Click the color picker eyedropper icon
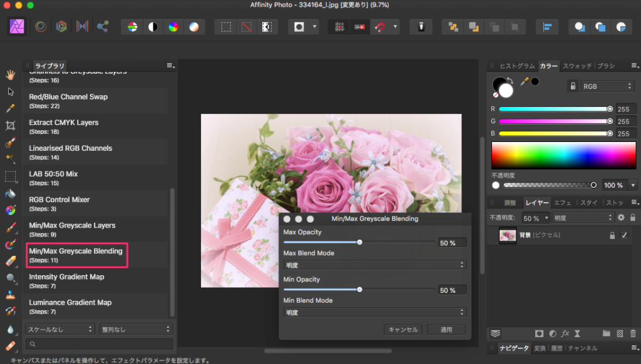 525,81
